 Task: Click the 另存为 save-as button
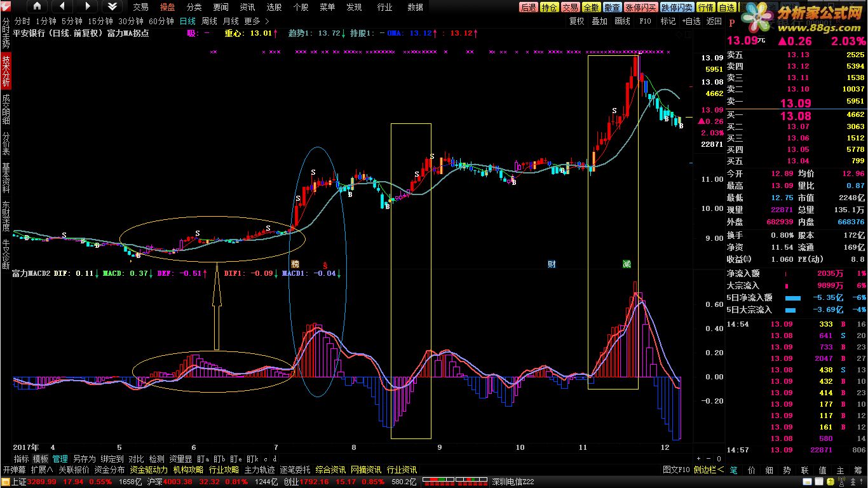(85, 459)
